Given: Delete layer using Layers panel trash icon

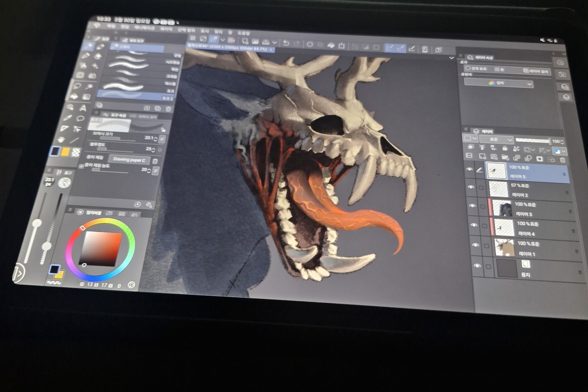Looking at the screenshot, I should tap(562, 160).
